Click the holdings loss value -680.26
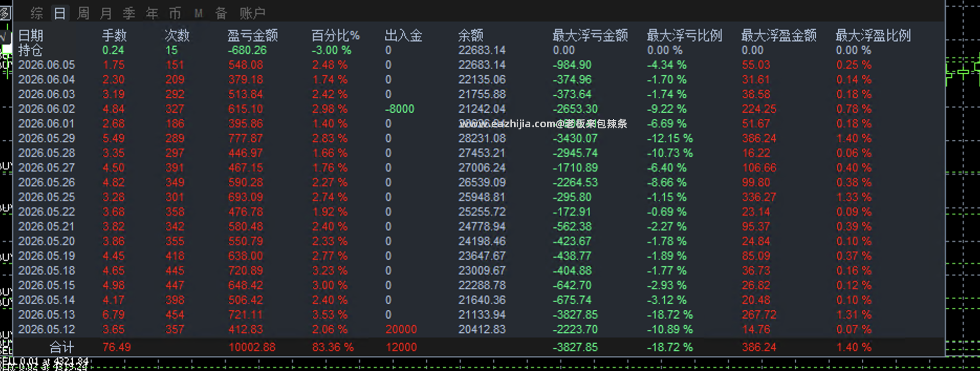The width and height of the screenshot is (980, 371). click(247, 50)
